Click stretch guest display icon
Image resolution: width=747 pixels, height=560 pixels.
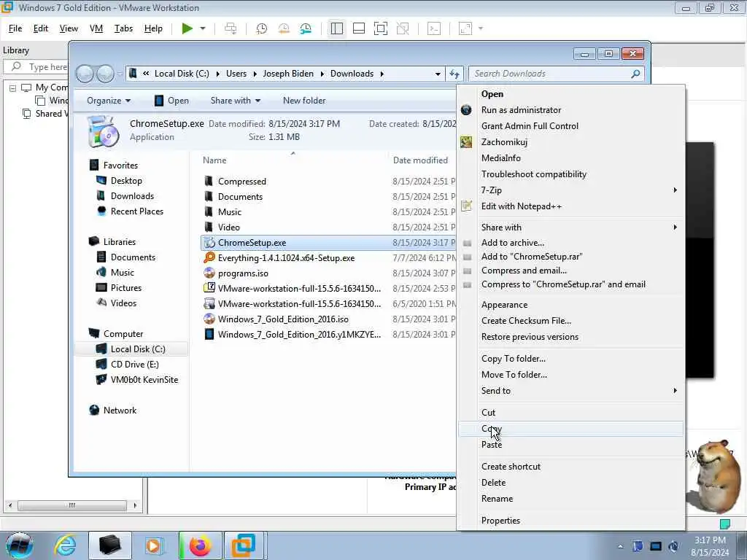pyautogui.click(x=465, y=28)
